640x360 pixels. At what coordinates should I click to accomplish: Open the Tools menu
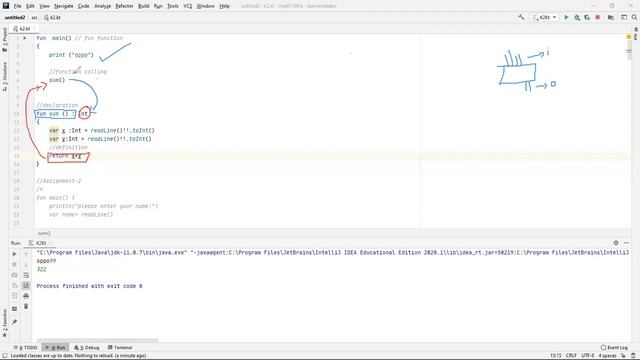(173, 6)
